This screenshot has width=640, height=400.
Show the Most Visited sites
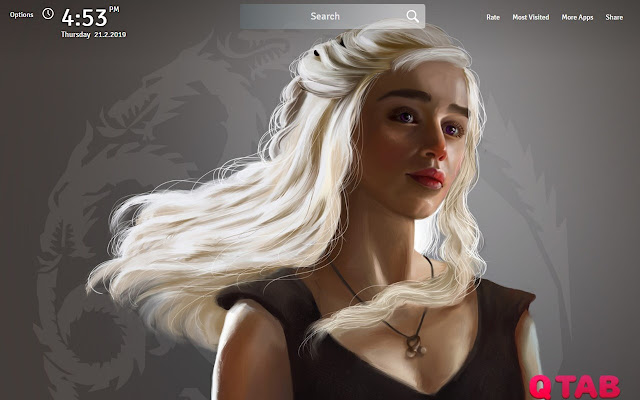(x=531, y=17)
